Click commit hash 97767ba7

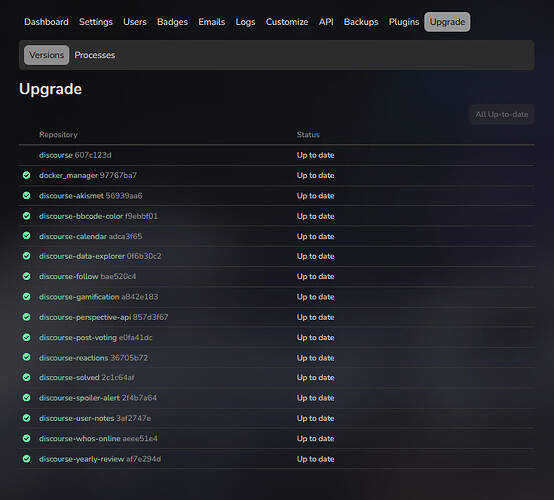point(118,175)
